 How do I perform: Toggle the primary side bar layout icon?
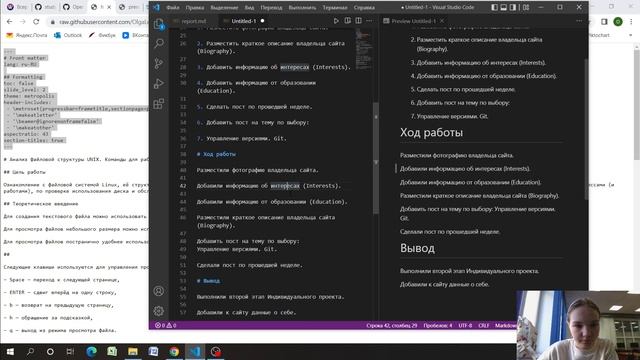click(x=494, y=7)
